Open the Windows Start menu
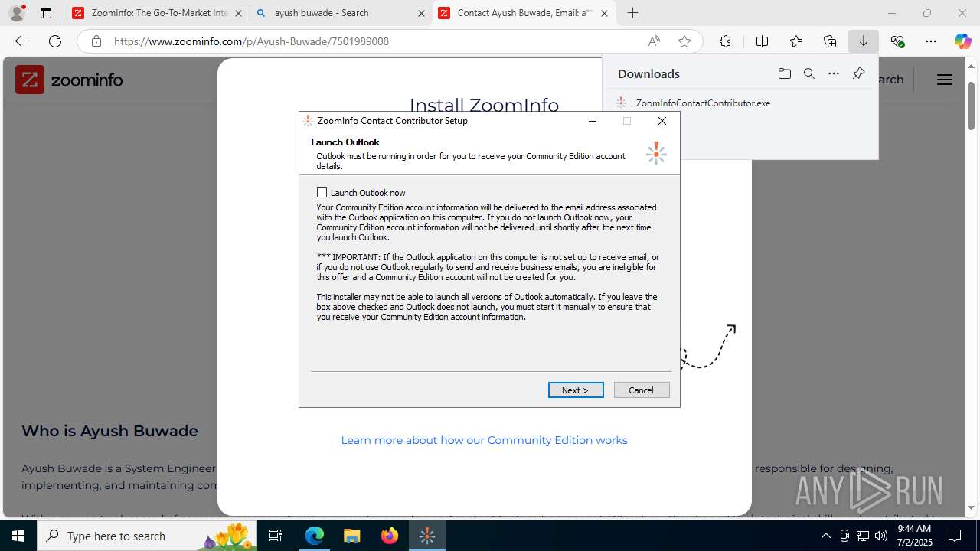This screenshot has width=980, height=551. coord(18,536)
